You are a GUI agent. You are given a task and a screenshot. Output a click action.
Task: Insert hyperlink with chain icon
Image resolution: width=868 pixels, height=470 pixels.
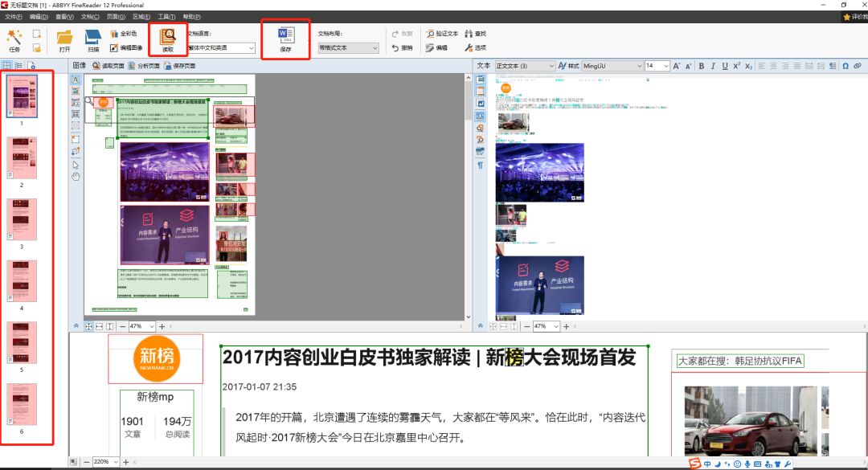pyautogui.click(x=858, y=66)
